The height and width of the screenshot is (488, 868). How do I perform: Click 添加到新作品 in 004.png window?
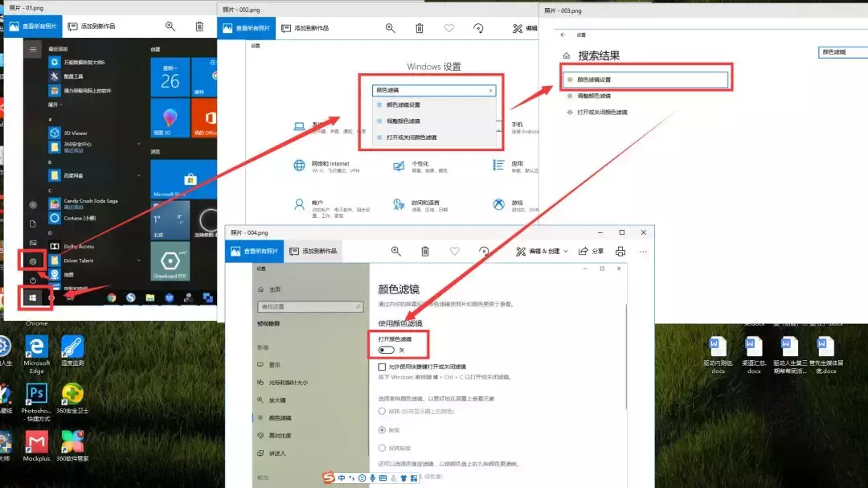[314, 252]
